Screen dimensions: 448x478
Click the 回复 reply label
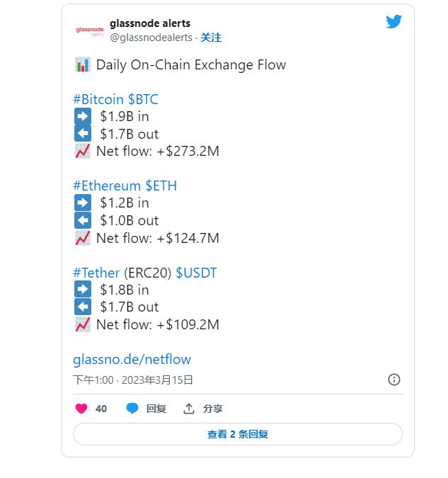(x=156, y=409)
